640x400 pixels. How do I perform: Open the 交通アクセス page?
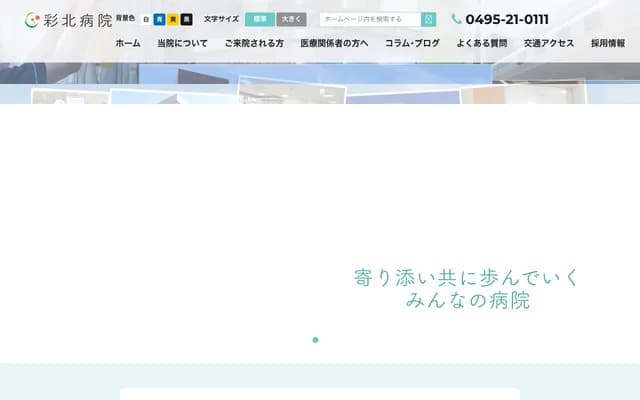[549, 44]
